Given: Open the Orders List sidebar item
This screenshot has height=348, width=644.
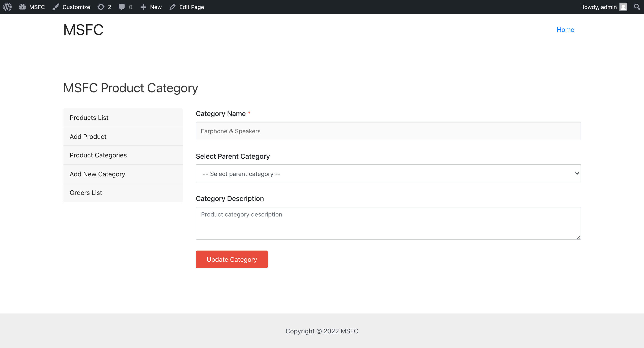Looking at the screenshot, I should point(86,193).
